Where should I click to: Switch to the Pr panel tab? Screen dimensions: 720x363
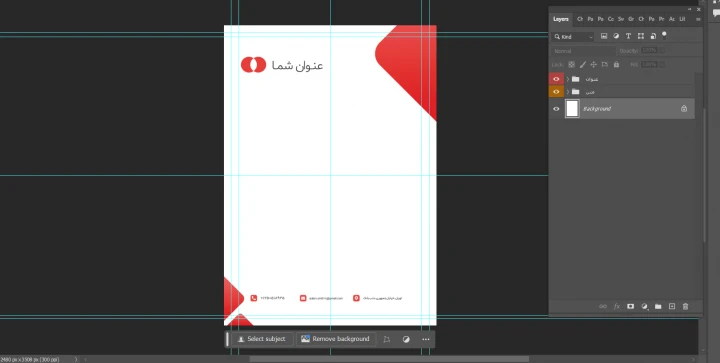[662, 19]
